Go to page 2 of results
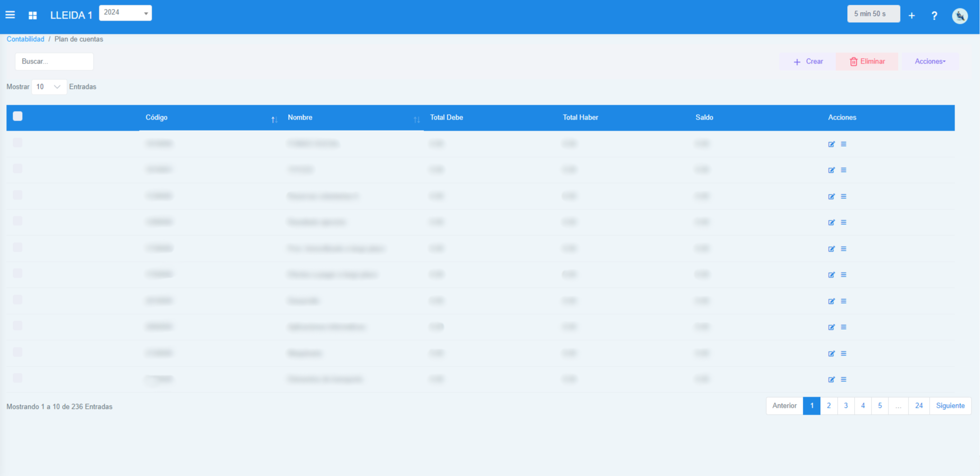980x476 pixels. click(x=828, y=406)
